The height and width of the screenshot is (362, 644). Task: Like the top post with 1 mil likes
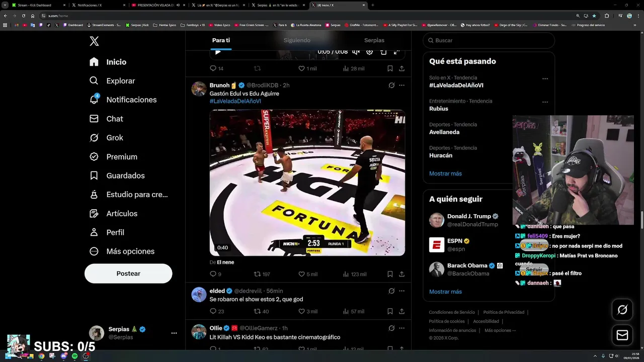click(307, 68)
